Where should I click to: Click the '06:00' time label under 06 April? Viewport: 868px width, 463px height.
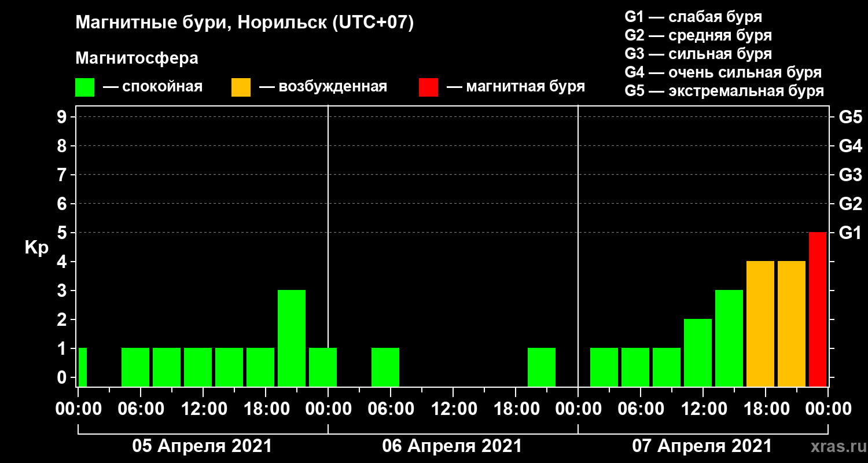tap(390, 409)
